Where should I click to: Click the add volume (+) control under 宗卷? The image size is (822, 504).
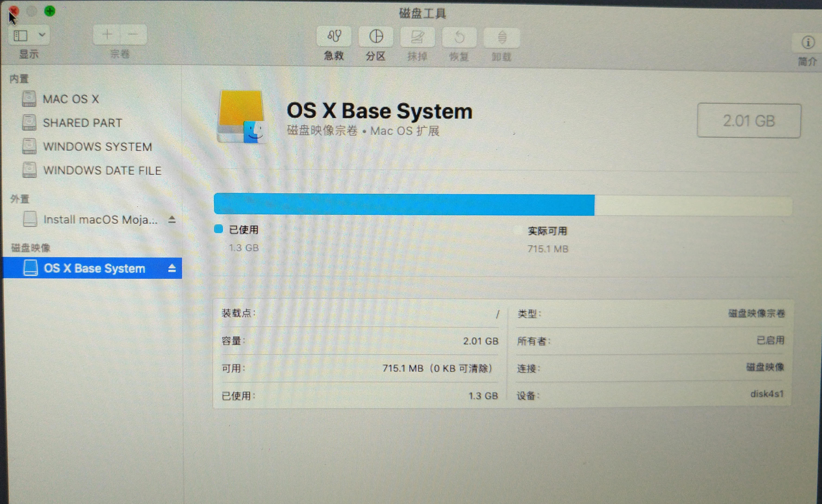[107, 34]
